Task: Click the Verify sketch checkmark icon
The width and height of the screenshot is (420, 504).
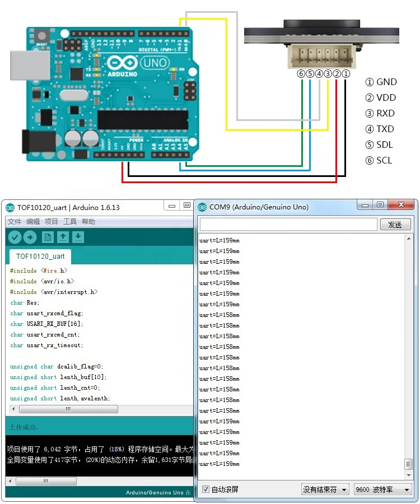Action: point(15,237)
